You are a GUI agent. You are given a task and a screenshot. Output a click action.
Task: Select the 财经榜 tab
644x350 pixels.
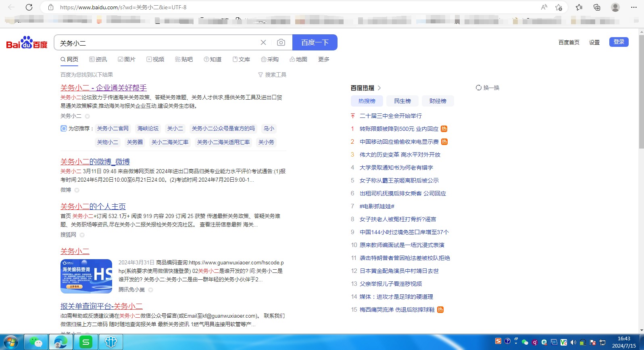[438, 101]
